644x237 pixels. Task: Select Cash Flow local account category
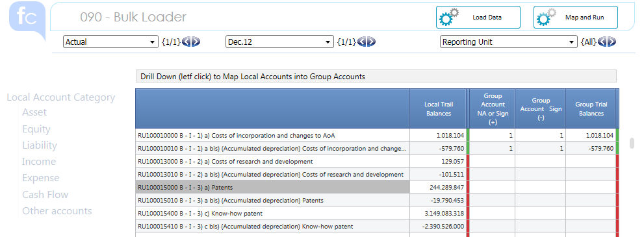pos(45,194)
